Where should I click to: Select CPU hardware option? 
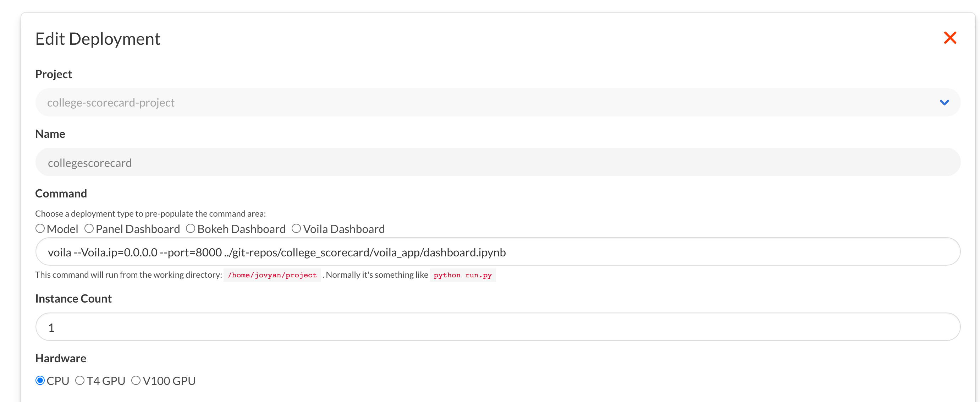click(x=40, y=380)
